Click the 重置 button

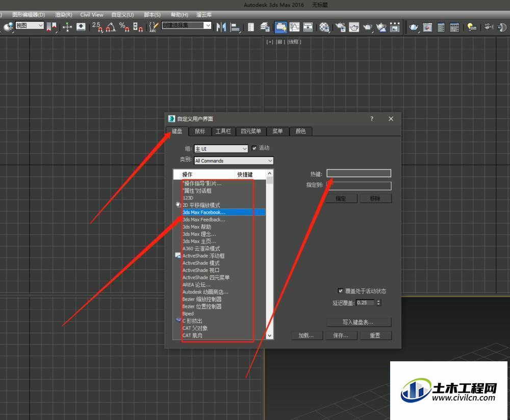(376, 335)
